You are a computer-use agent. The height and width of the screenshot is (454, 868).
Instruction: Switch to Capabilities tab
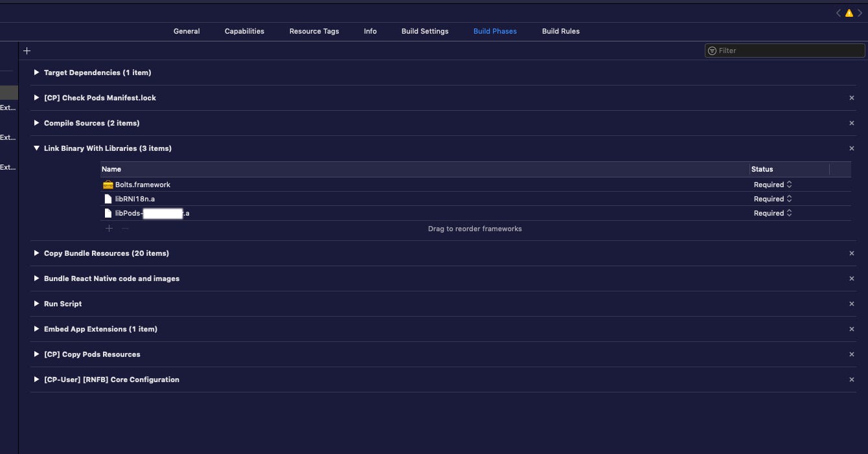coord(244,31)
